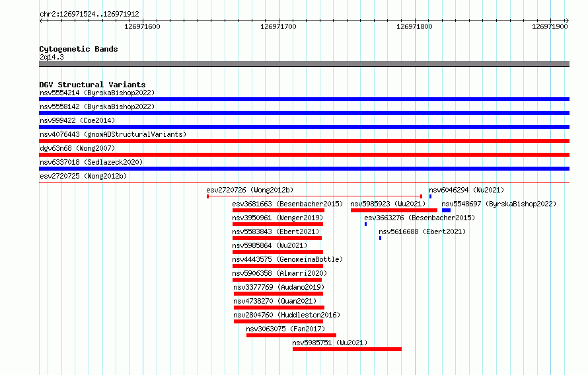588x375 pixels.
Task: Click red bar under nsv5985751
Action: (348, 349)
